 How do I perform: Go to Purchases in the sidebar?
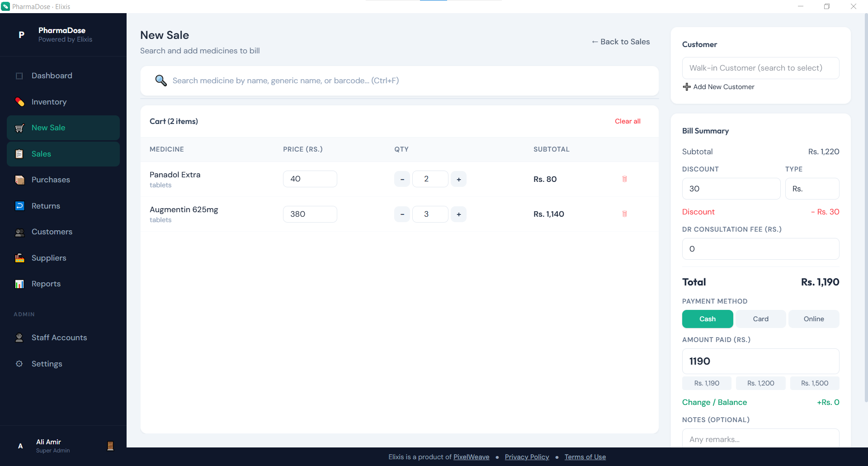tap(63, 180)
